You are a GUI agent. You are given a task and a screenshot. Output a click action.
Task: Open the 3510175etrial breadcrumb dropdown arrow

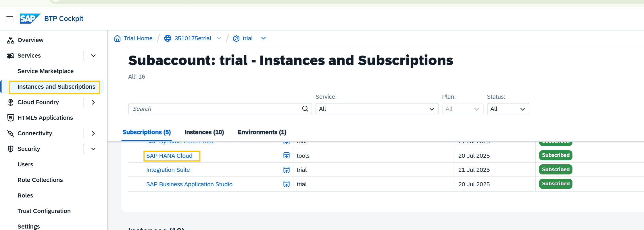point(219,38)
